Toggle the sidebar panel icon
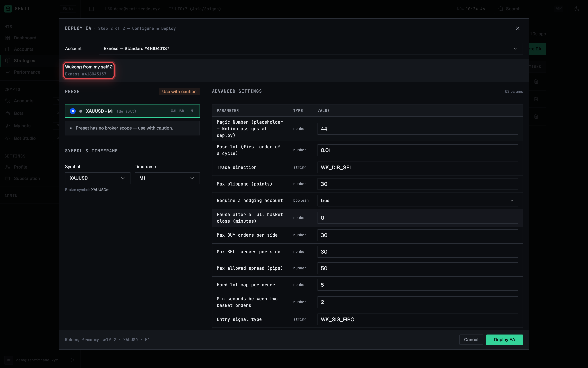The height and width of the screenshot is (368, 588). pyautogui.click(x=91, y=9)
